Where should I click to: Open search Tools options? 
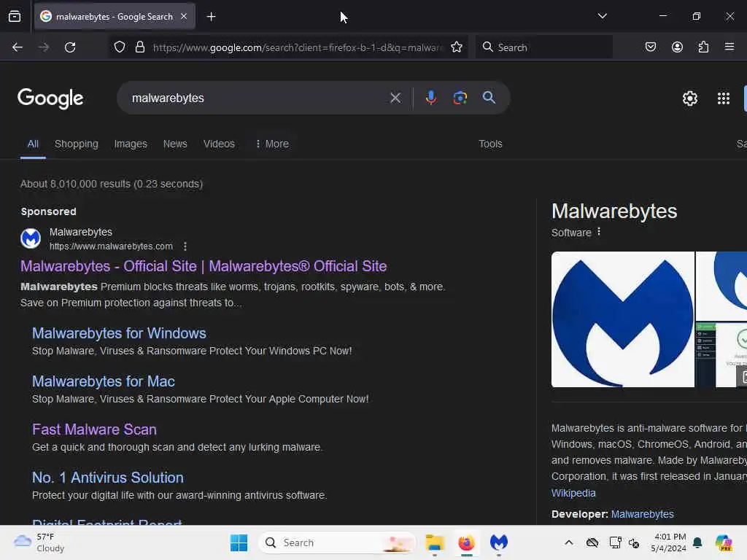pos(490,144)
